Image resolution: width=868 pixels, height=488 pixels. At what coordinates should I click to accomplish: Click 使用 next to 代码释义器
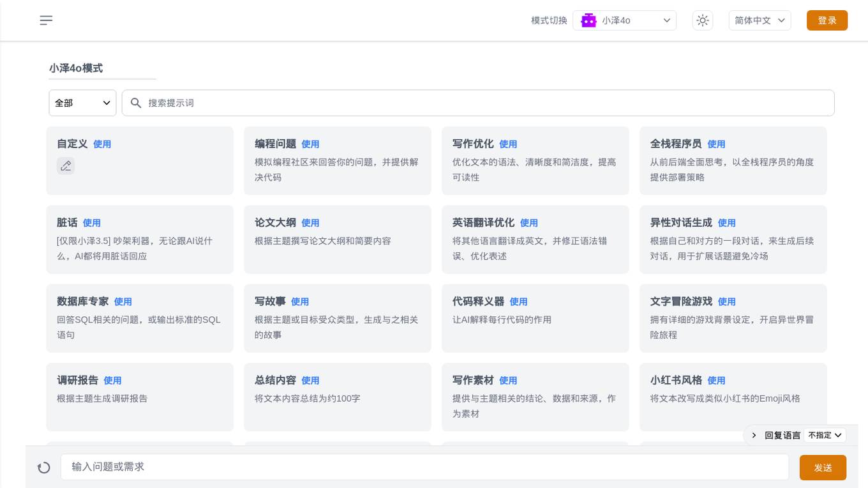click(x=518, y=301)
